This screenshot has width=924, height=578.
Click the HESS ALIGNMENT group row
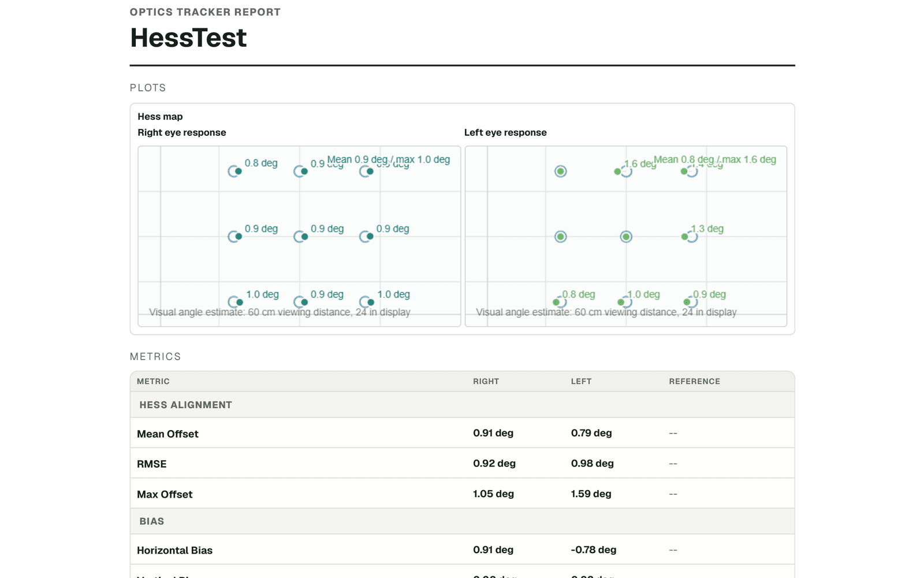tap(462, 405)
